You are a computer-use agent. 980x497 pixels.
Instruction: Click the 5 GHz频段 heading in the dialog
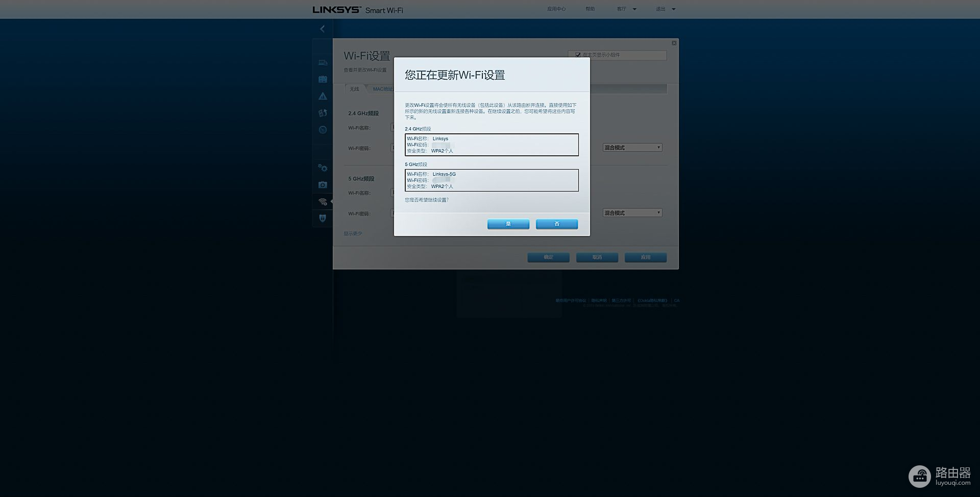point(416,164)
